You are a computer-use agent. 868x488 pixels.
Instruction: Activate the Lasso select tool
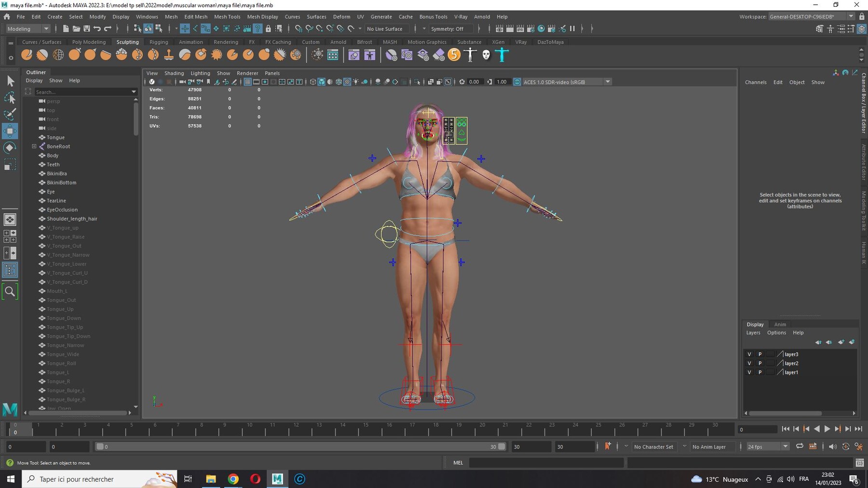[x=10, y=98]
